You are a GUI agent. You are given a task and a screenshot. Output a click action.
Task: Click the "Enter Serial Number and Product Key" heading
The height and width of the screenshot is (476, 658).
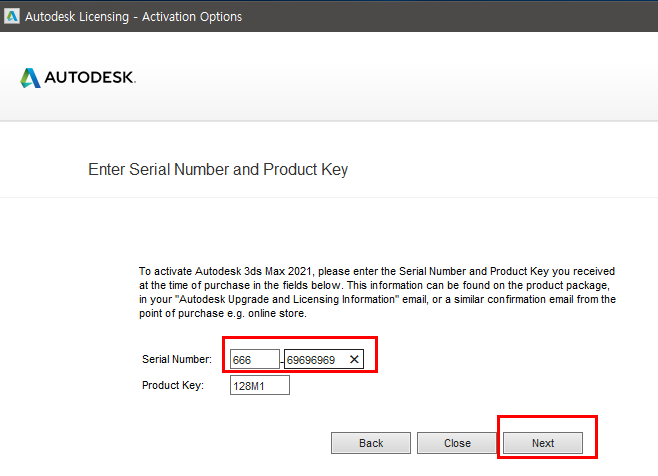218,169
